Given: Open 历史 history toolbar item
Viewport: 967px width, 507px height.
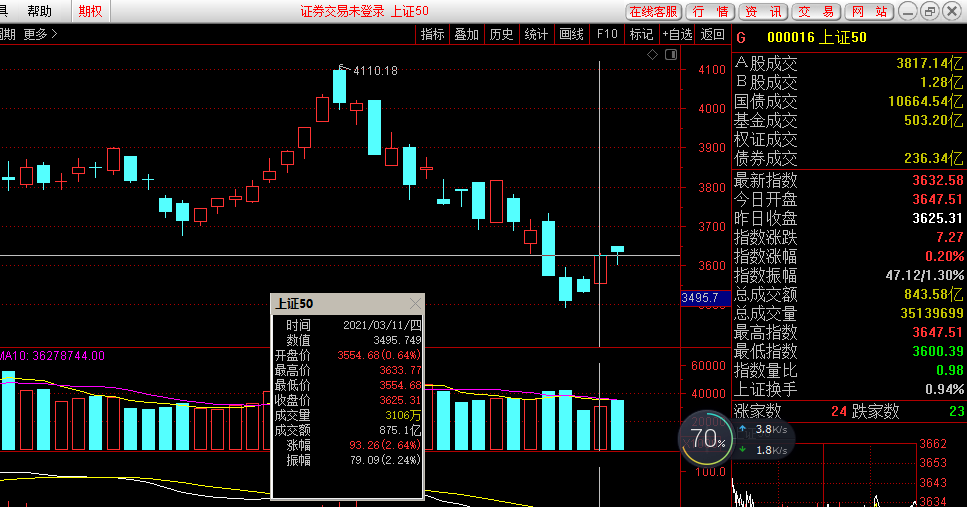Looking at the screenshot, I should 501,35.
